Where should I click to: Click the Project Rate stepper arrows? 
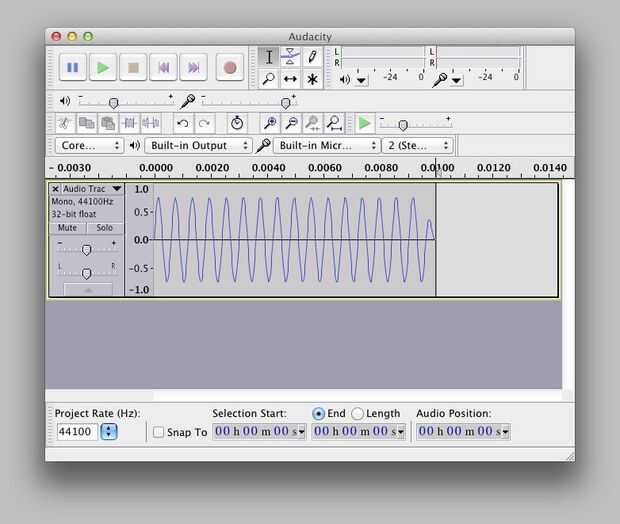pyautogui.click(x=109, y=431)
